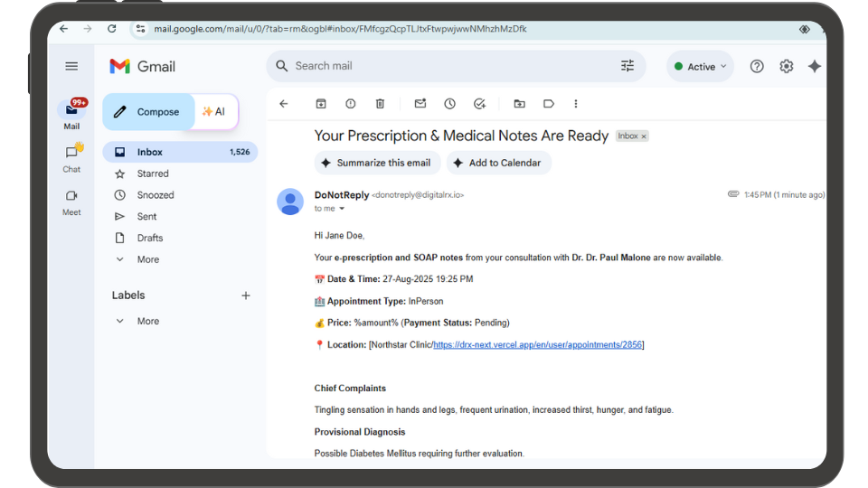
Task: Delete the email with the trash icon
Action: click(x=381, y=104)
